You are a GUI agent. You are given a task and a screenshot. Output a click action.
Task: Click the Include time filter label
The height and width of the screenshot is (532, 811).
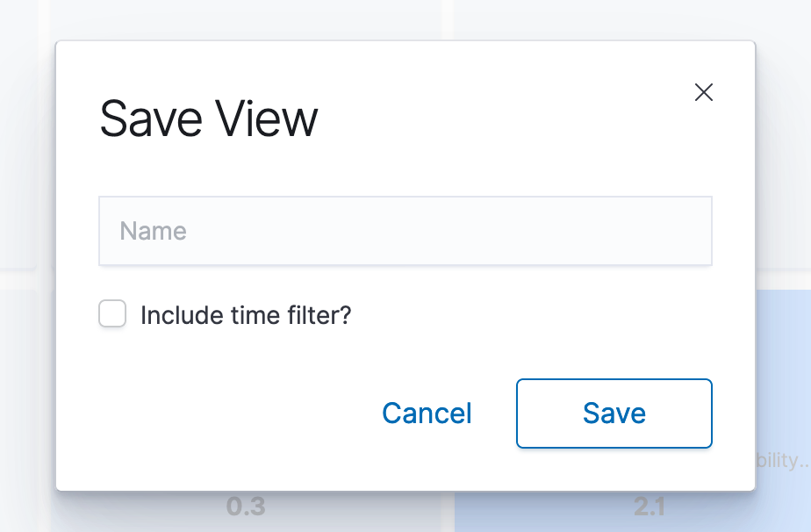(246, 314)
